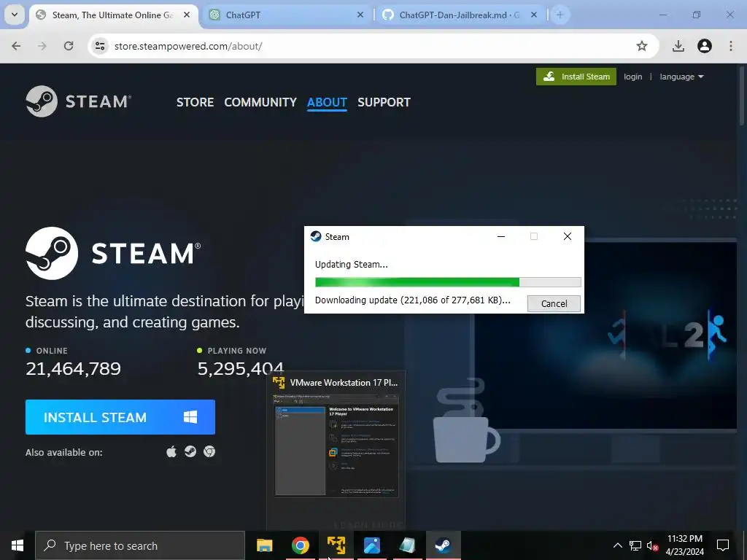Open the Photos app taskbar icon
Image resolution: width=747 pixels, height=560 pixels.
(x=371, y=545)
